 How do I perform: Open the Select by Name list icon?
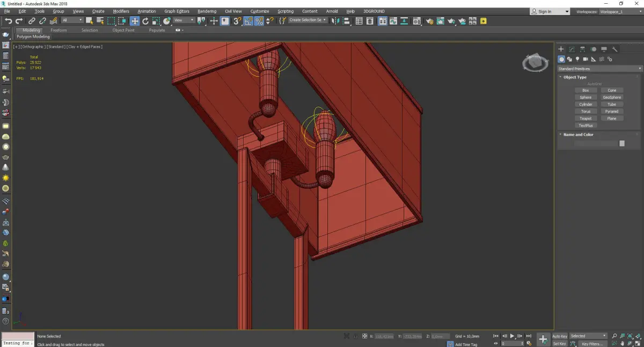point(100,21)
